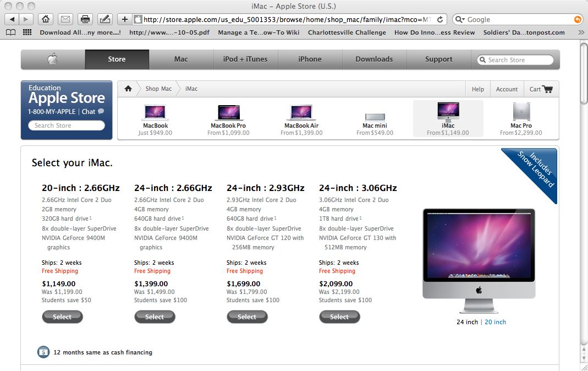Screen dimensions: 588x371
Task: Click the scrollbar down arrow
Action: coord(584,357)
